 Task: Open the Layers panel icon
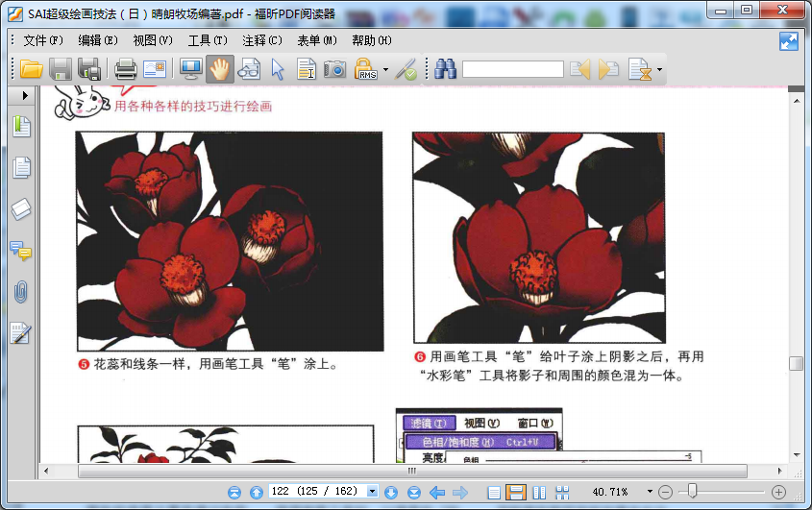pyautogui.click(x=22, y=209)
